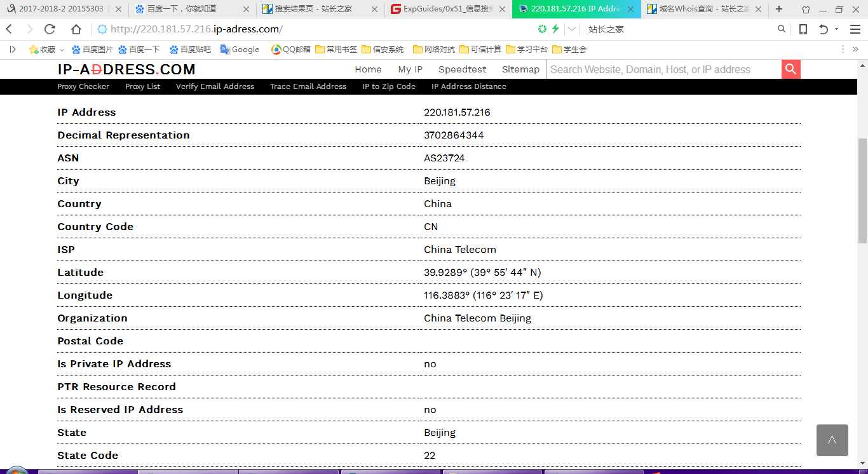Open the Speedtest menu item
Viewport: 868px width, 474px height.
click(x=462, y=69)
